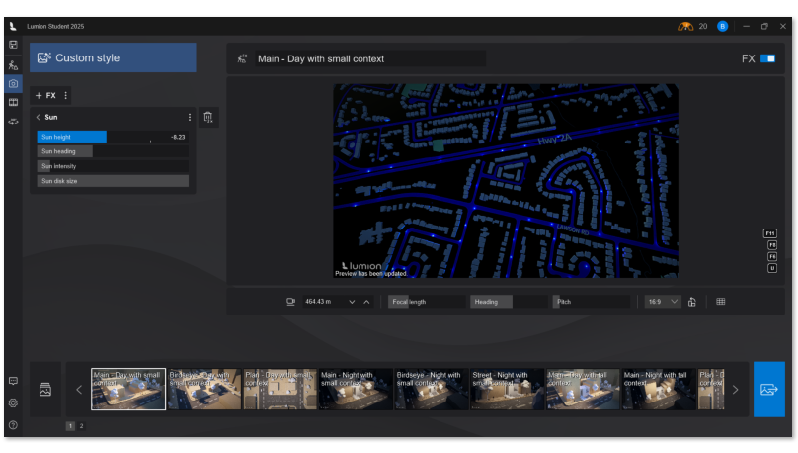Screen dimensions: 798x453
Task: Toggle the F11 preview quality key
Action: click(x=771, y=233)
